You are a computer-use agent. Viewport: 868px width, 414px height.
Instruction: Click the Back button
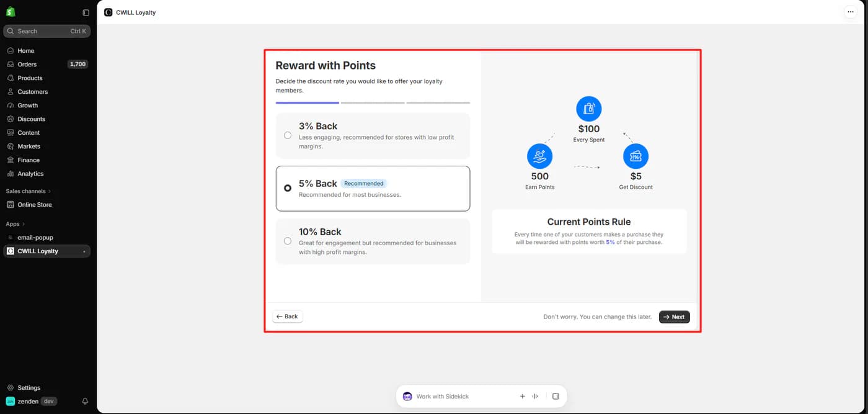click(x=287, y=317)
